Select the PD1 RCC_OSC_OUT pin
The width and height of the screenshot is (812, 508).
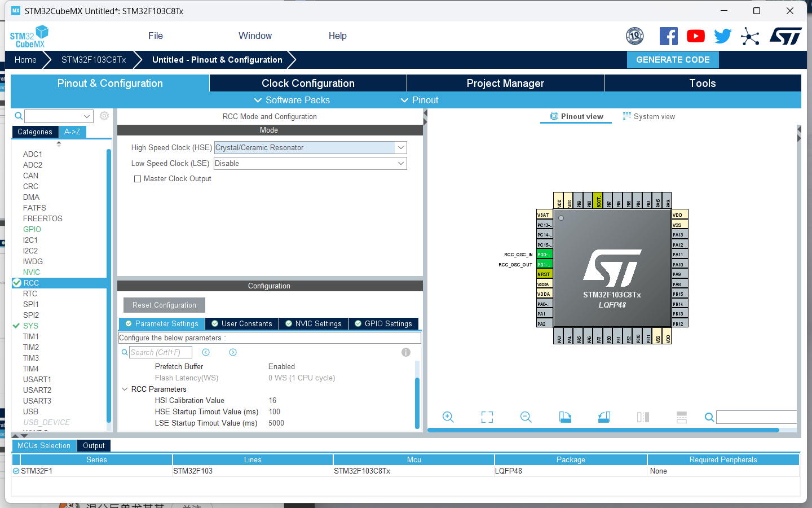544,265
